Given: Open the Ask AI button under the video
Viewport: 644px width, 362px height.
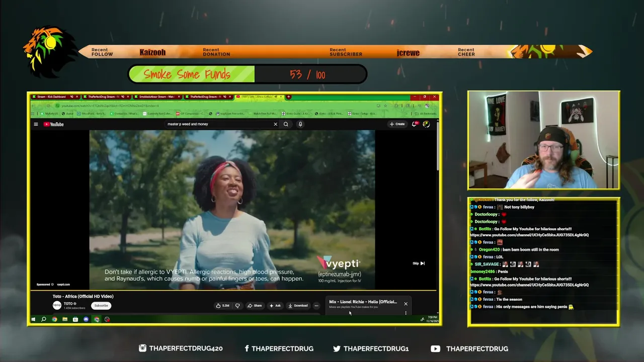Looking at the screenshot, I should pyautogui.click(x=275, y=306).
